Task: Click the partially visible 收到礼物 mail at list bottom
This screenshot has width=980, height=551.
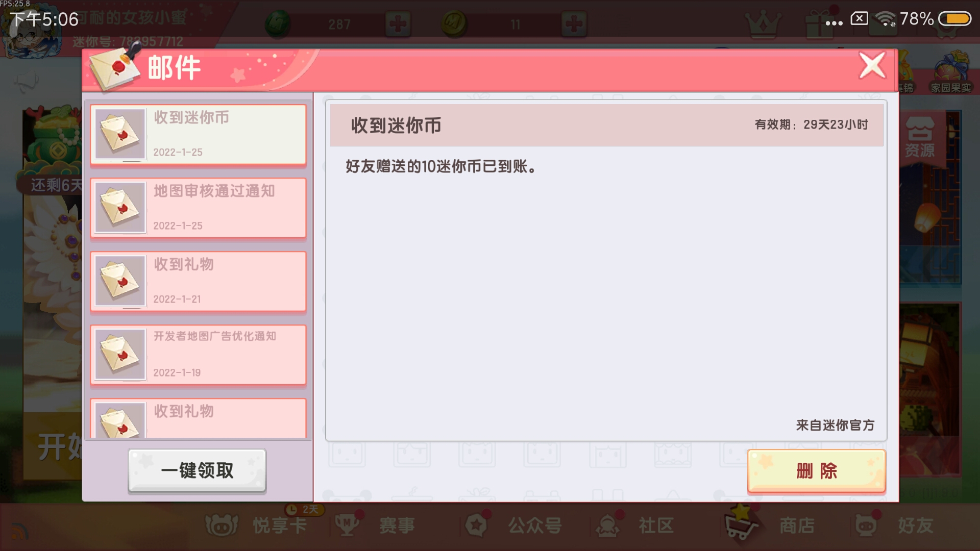Action: (199, 418)
